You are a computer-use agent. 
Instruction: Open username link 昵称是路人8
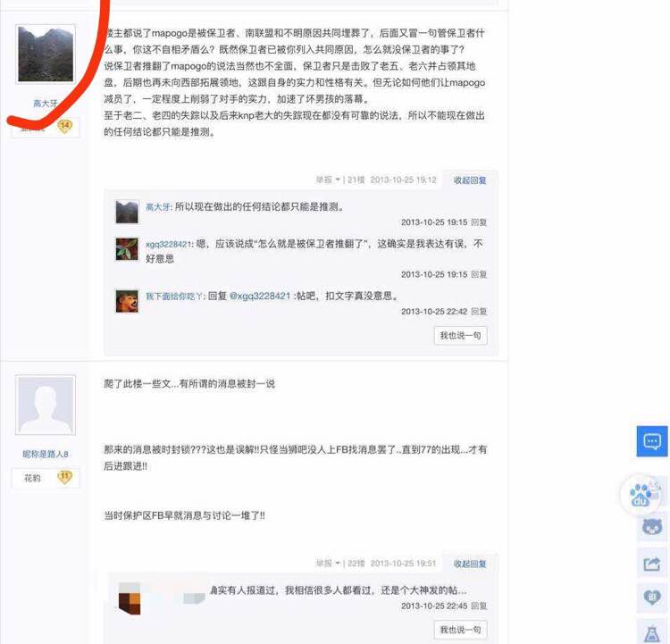[46, 455]
